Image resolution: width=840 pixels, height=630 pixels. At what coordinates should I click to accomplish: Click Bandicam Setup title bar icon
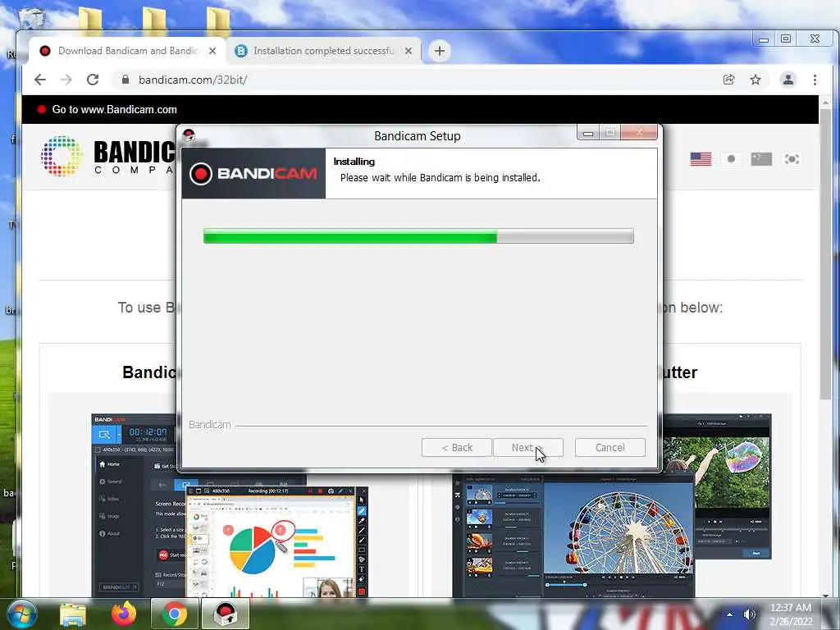pyautogui.click(x=189, y=135)
